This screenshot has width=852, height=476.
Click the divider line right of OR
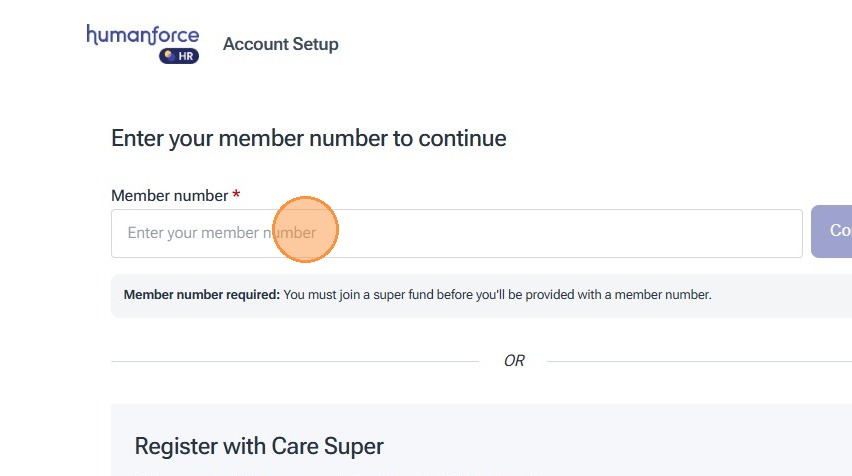click(x=700, y=361)
